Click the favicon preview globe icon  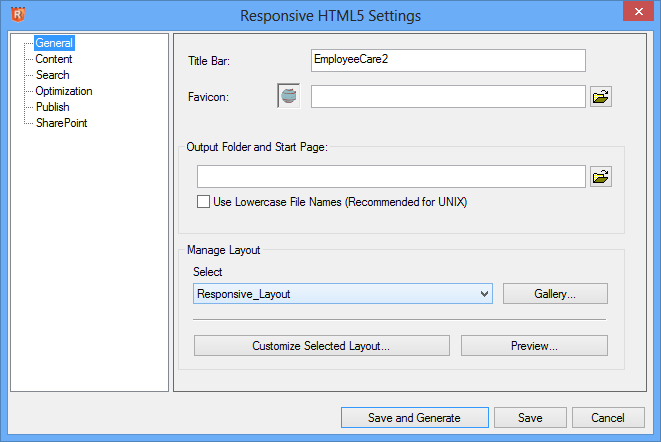[288, 96]
